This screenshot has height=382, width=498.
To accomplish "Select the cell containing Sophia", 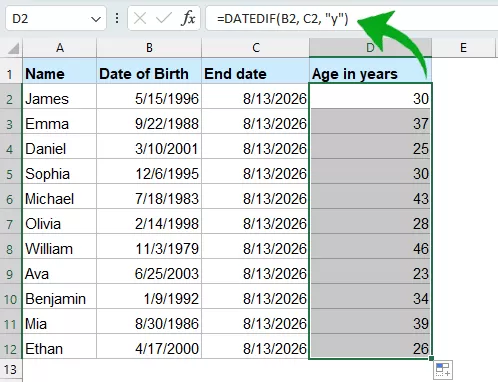I will (x=60, y=171).
